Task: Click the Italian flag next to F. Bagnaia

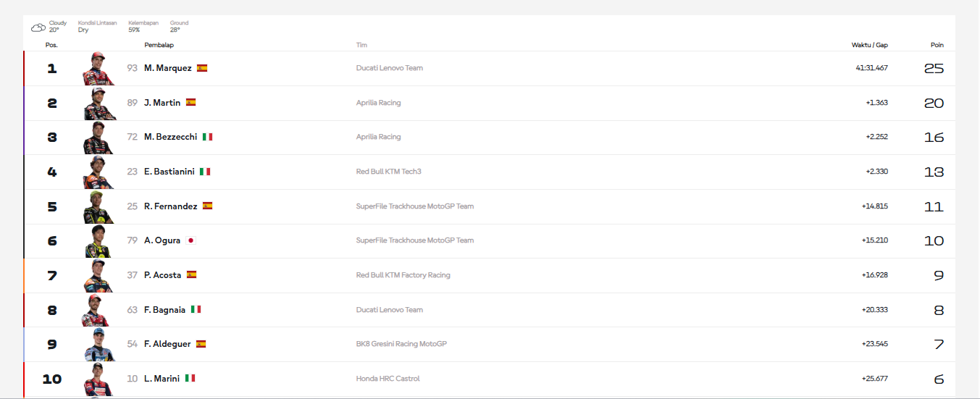Action: click(196, 309)
